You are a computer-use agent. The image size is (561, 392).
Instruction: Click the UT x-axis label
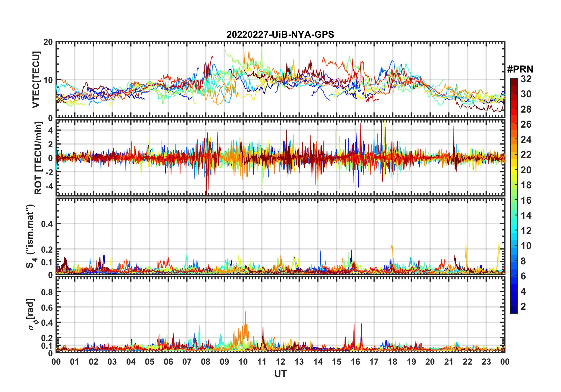pyautogui.click(x=280, y=374)
